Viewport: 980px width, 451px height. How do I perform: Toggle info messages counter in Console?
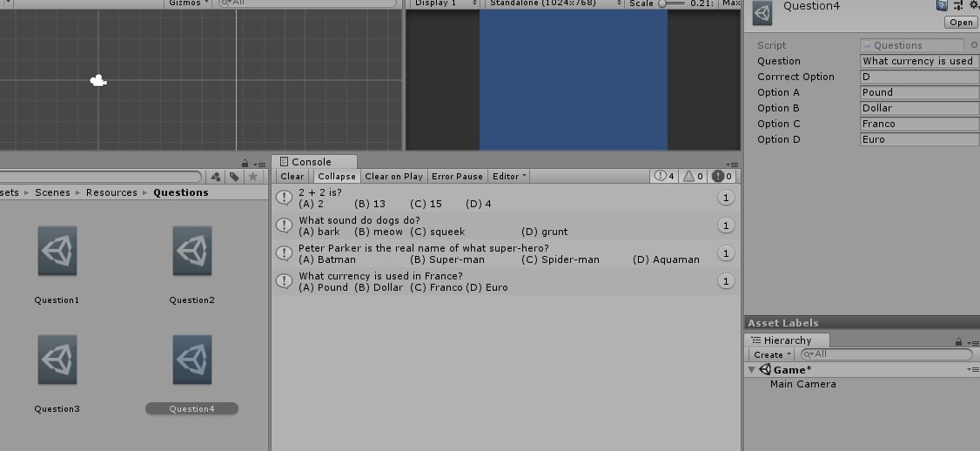click(664, 177)
